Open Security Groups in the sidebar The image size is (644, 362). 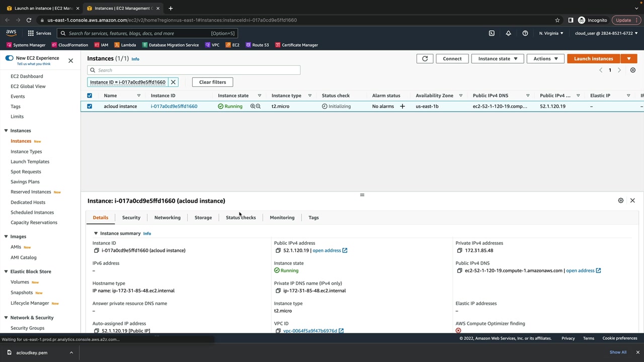[28, 328]
